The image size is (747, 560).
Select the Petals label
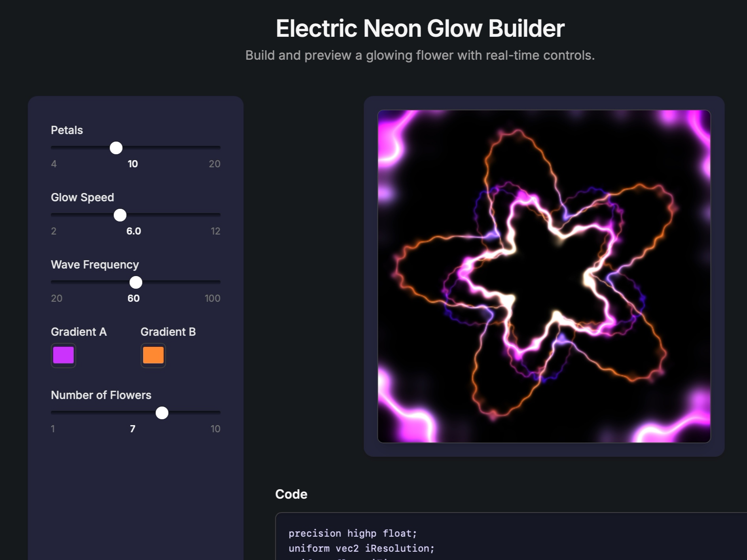coord(66,130)
